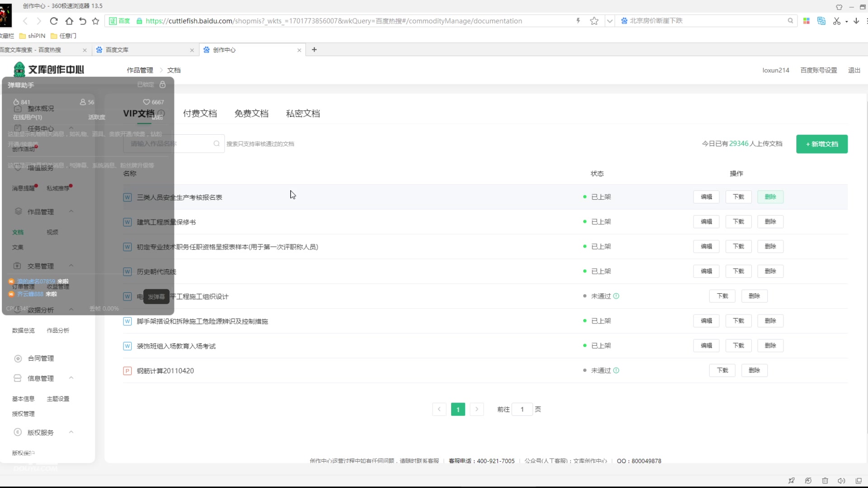
Task: Open the shiPIN bookmarks folder
Action: [x=32, y=36]
